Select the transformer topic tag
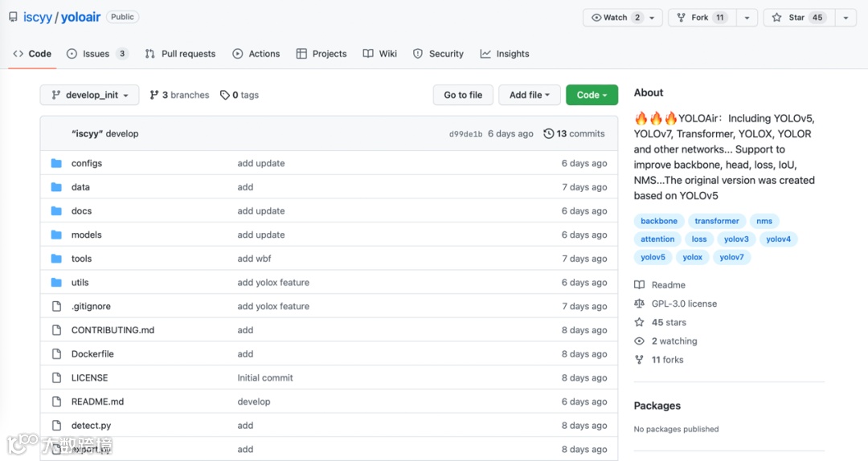The height and width of the screenshot is (461, 868). [x=717, y=221]
